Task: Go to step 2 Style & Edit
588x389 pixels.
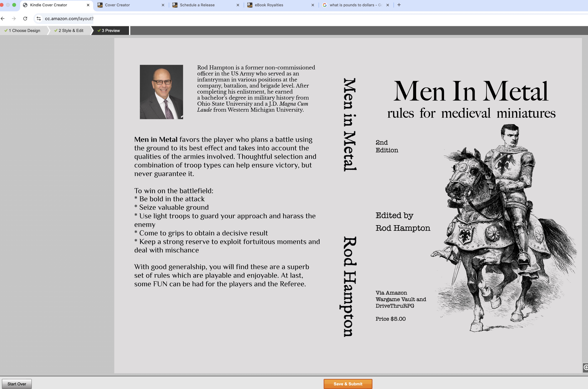Action: (x=71, y=31)
